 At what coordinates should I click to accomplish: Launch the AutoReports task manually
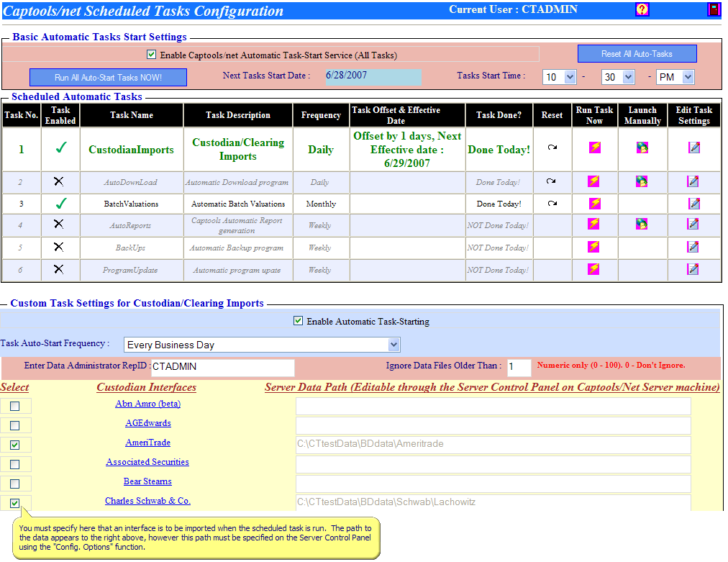tap(641, 224)
